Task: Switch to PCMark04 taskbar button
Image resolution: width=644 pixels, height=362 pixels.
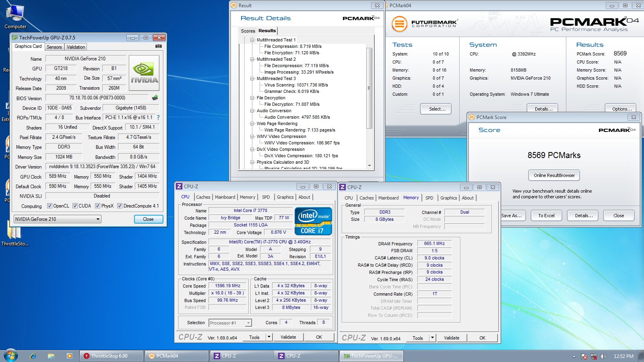Action: tap(177, 356)
